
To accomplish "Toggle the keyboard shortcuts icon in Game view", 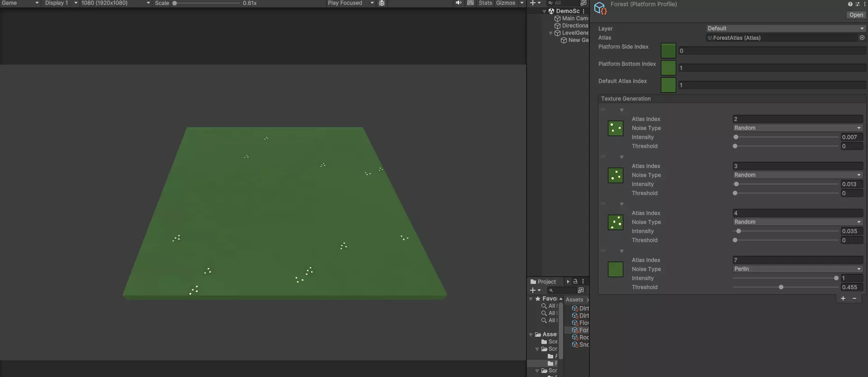I will pos(470,3).
